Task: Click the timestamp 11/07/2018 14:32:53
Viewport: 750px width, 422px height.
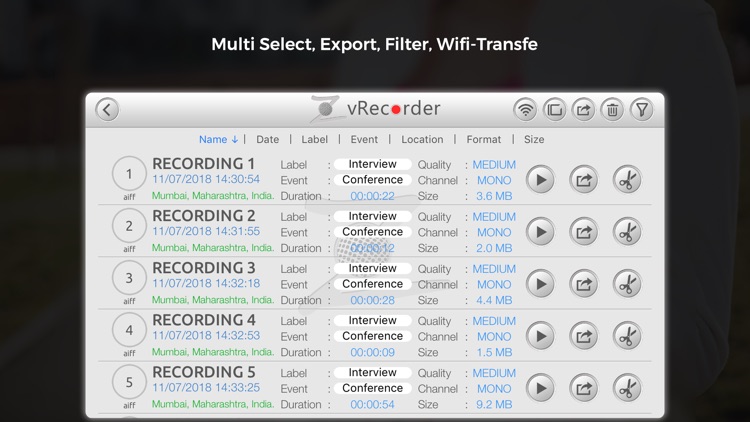Action: [x=206, y=336]
